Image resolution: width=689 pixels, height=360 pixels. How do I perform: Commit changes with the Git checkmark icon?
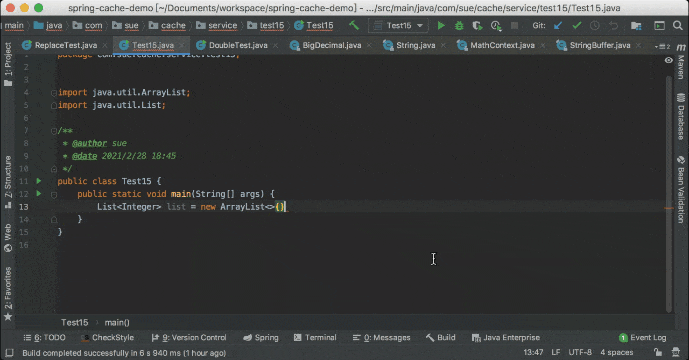click(x=577, y=26)
